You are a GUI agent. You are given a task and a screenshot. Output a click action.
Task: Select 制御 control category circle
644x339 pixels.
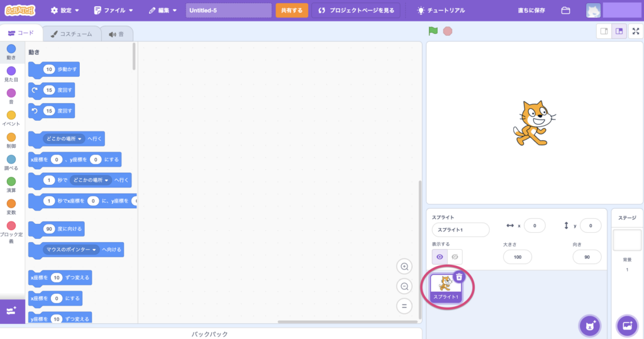11,137
